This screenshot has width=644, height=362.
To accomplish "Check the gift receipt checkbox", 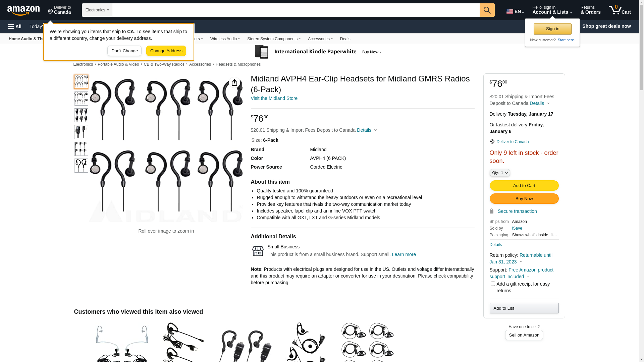I will (493, 284).
